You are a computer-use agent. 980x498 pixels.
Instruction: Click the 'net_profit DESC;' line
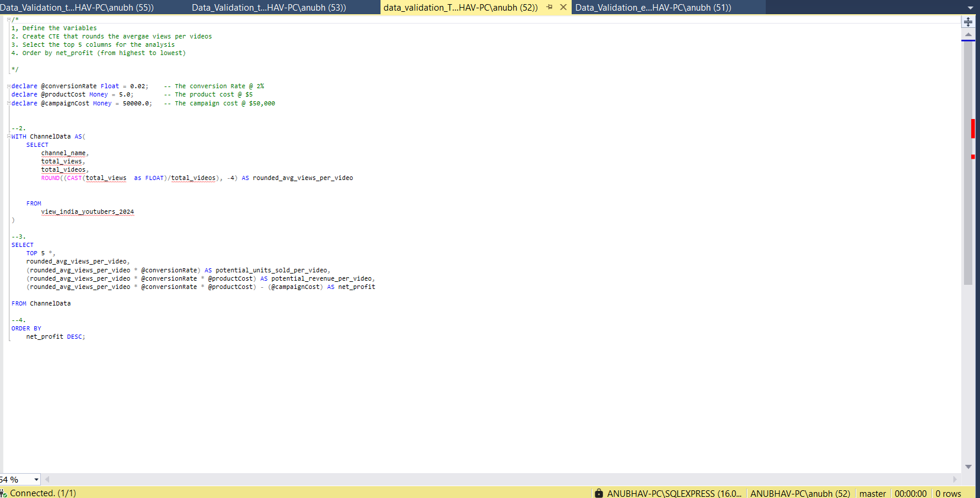click(x=56, y=336)
